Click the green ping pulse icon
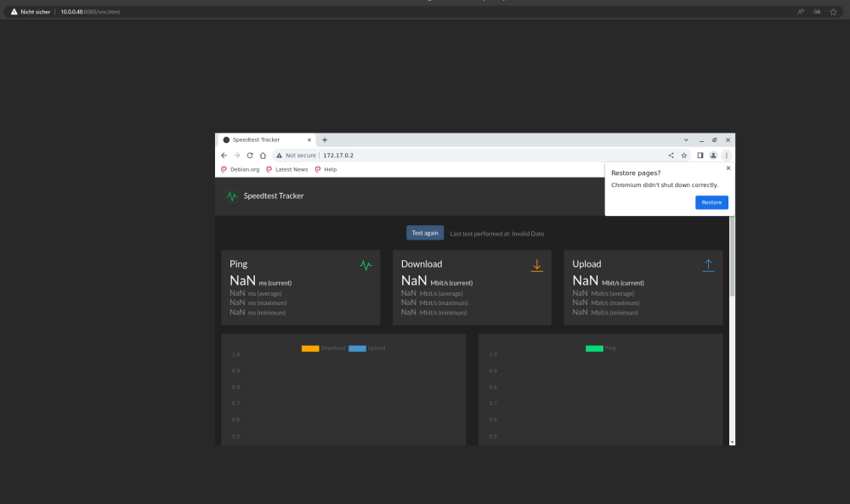The image size is (850, 504). coord(365,265)
